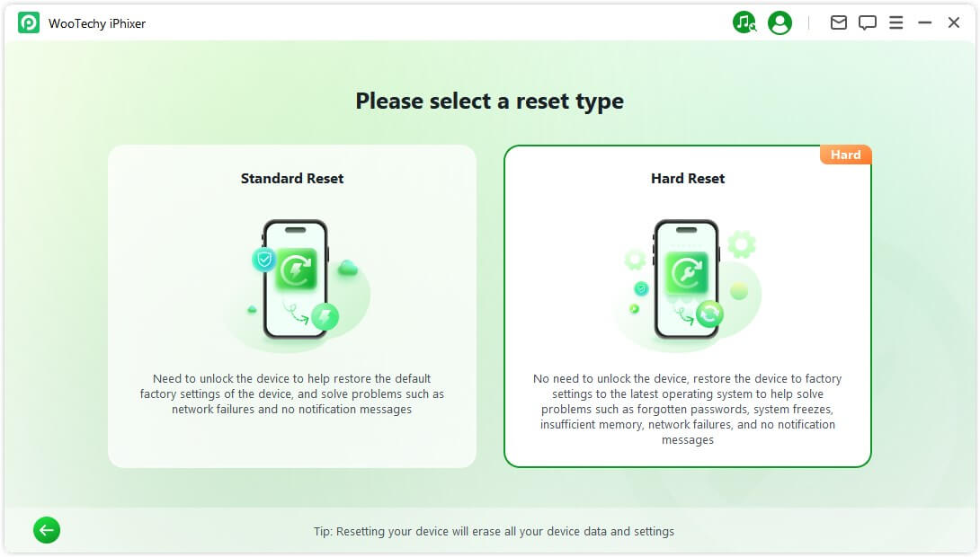Go back using the green arrow button
The width and height of the screenshot is (980, 557).
(x=47, y=531)
